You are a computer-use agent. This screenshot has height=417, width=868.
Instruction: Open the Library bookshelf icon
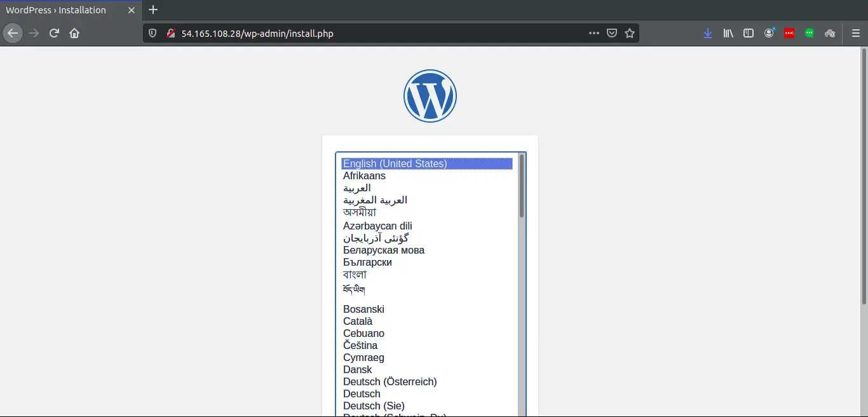(x=728, y=33)
